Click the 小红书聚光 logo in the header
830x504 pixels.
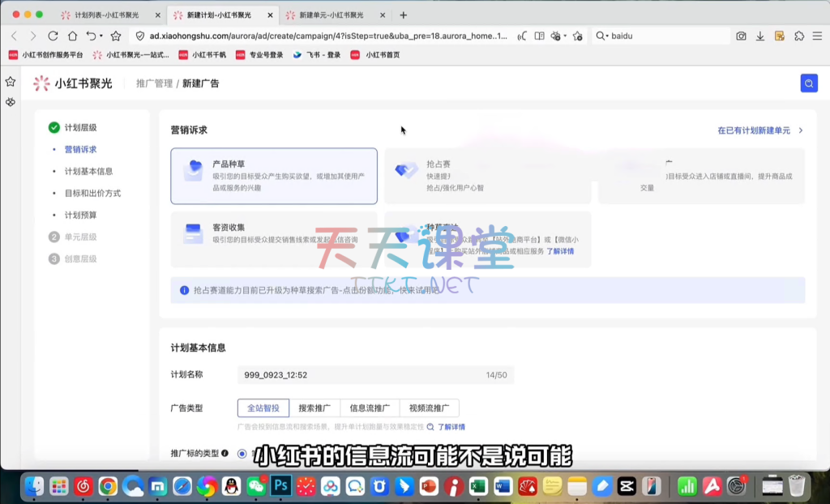73,83
